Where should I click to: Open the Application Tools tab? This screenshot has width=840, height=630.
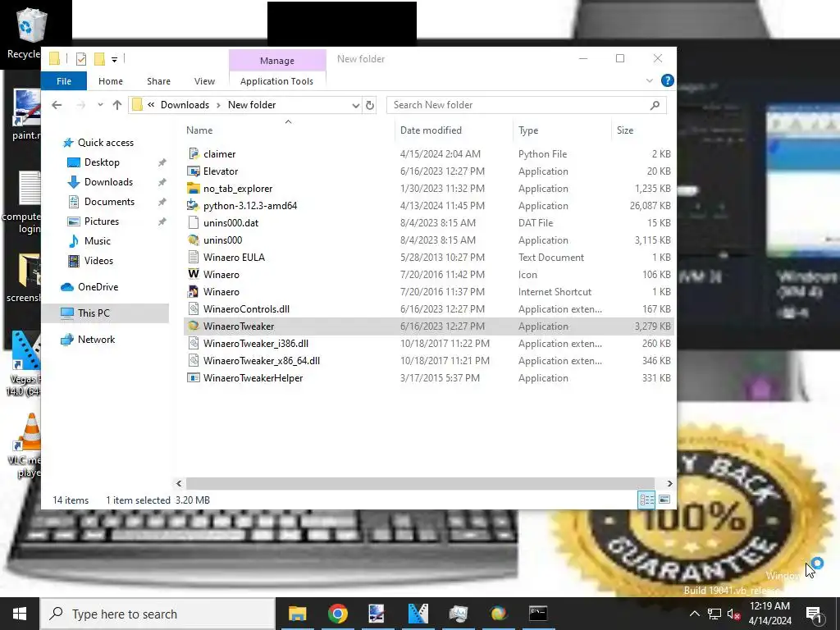coord(276,81)
